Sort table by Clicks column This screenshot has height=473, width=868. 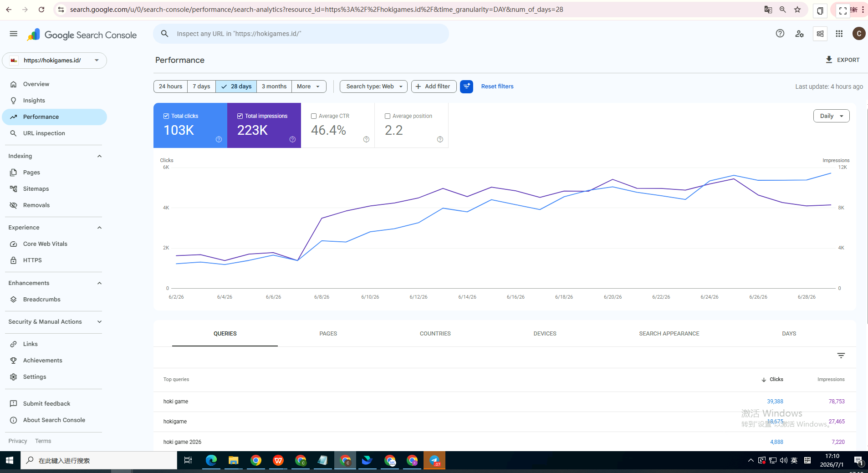[x=772, y=380]
